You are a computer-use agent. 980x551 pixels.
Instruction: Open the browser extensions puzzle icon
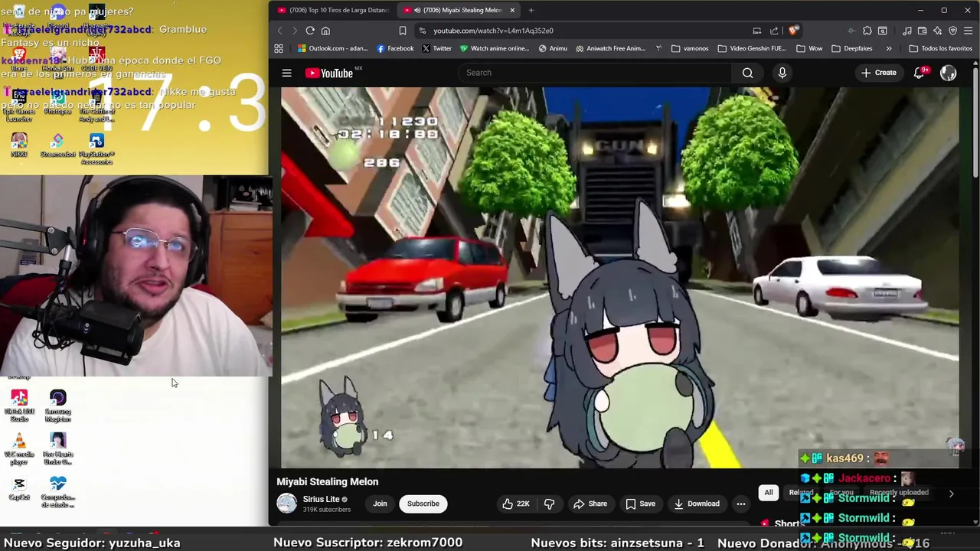(867, 31)
